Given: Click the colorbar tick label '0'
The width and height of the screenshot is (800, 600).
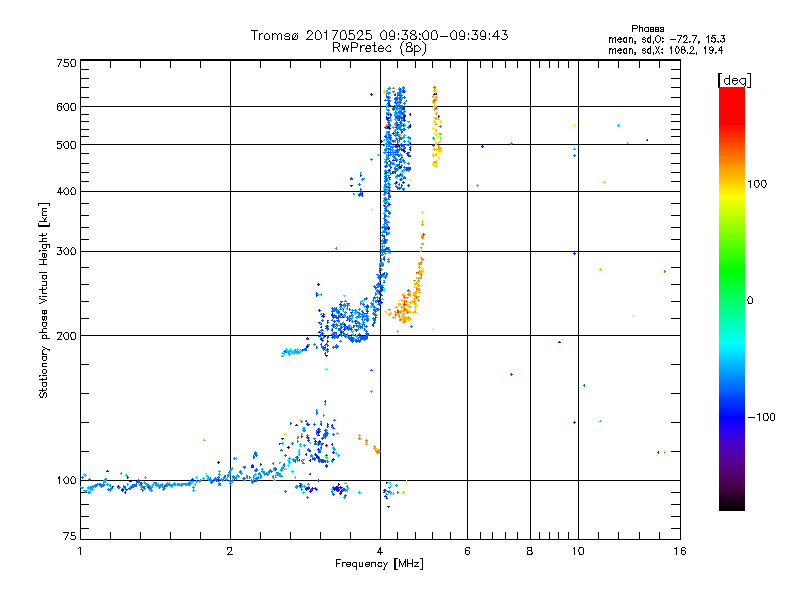Looking at the screenshot, I should (750, 301).
